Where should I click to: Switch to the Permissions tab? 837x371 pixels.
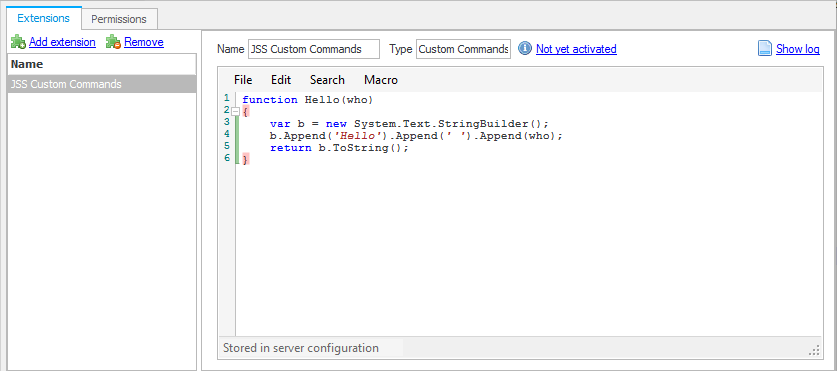pos(119,19)
